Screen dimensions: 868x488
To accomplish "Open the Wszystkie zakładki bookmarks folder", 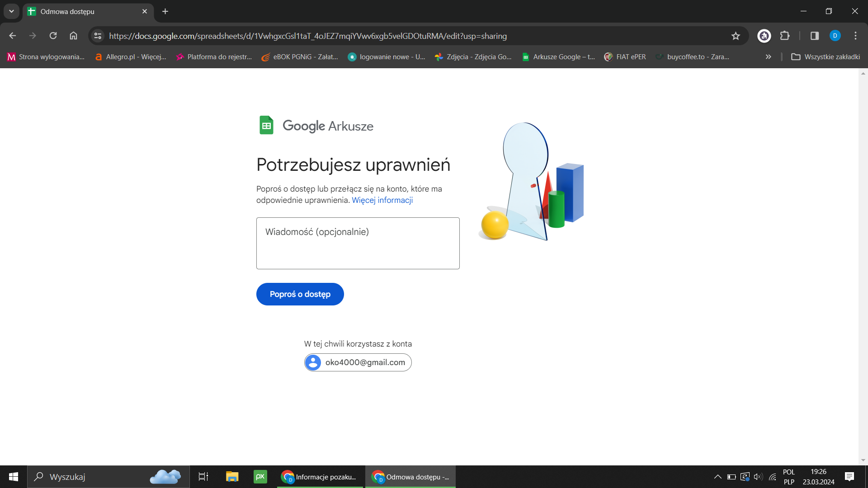I will [826, 57].
